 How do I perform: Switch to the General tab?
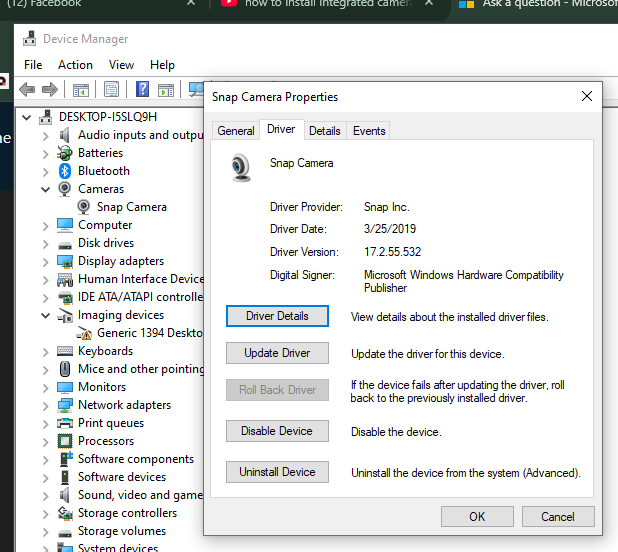(x=236, y=131)
